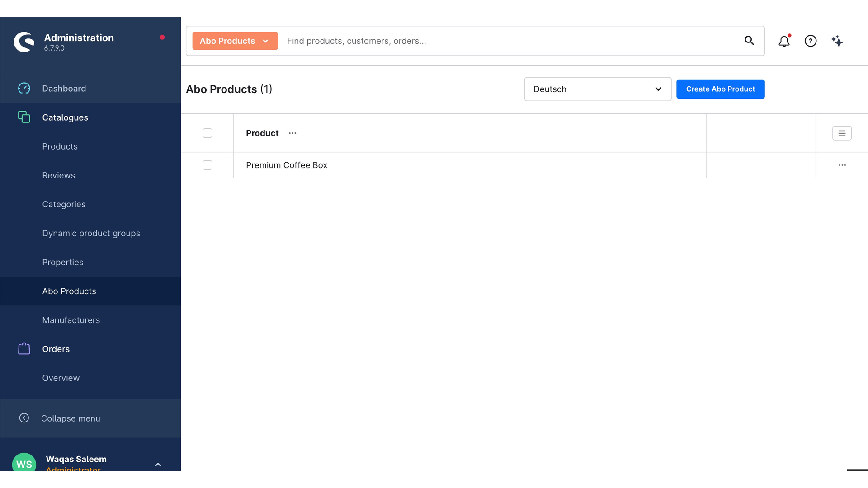Open the help question mark icon

click(x=811, y=41)
